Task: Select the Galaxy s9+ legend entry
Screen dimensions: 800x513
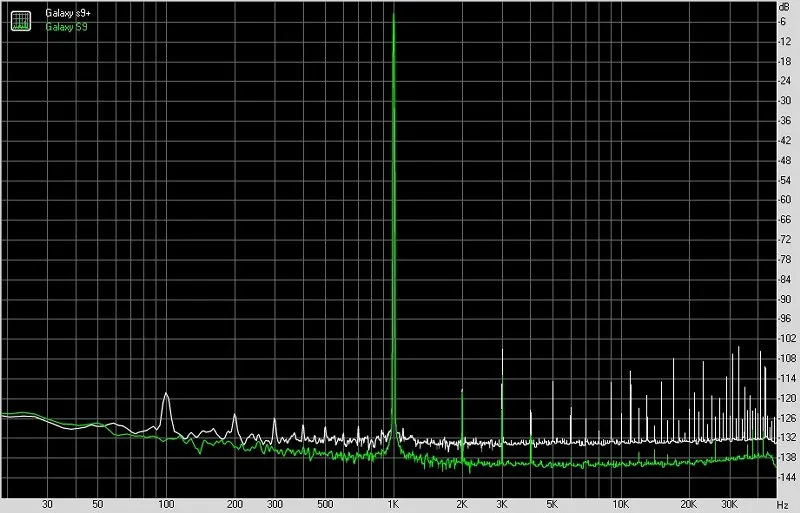Action: pos(67,13)
